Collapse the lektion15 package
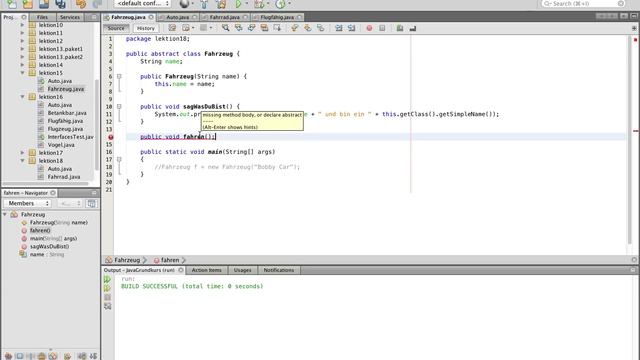 click(x=22, y=73)
